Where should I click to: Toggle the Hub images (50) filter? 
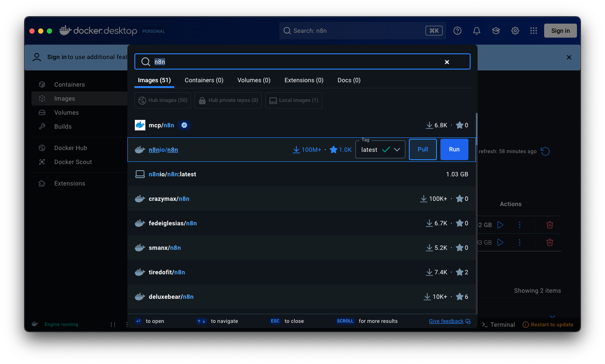click(x=163, y=100)
